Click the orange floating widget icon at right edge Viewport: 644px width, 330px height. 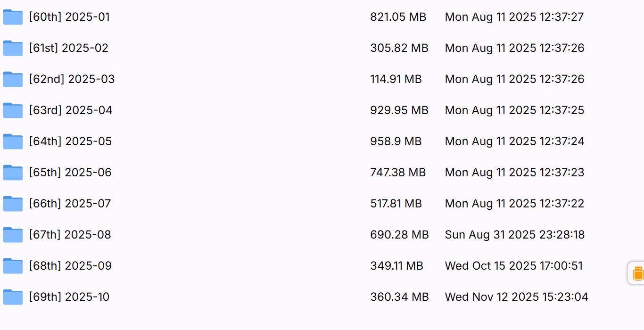pos(638,273)
